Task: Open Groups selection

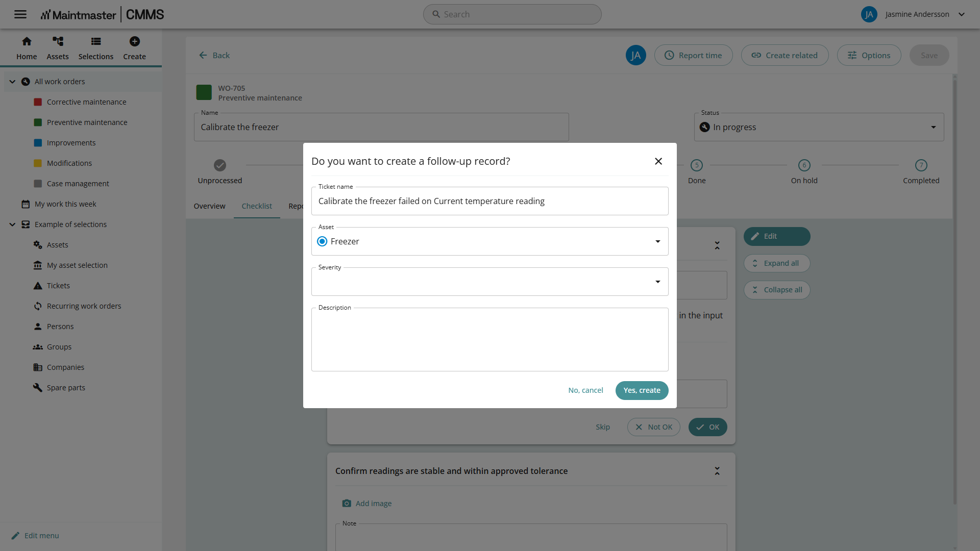Action: coord(59,347)
